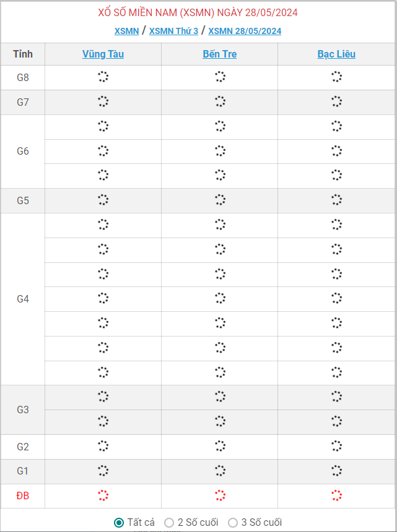Click the red ĐB prize label
Viewport: 397px width, 532px height.
click(x=23, y=496)
